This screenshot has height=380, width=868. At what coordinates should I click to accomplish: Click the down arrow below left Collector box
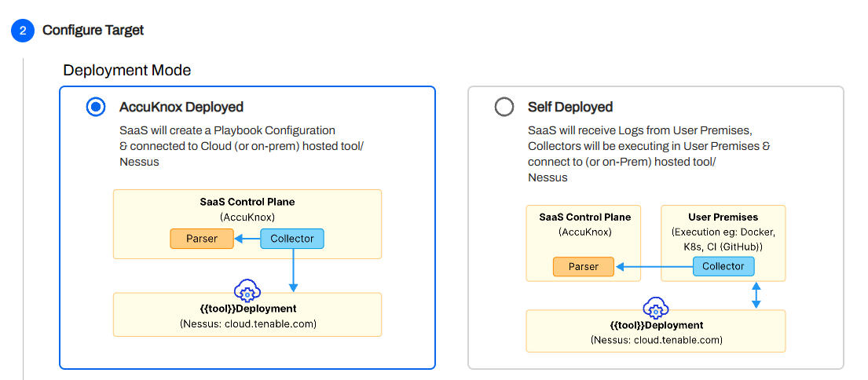point(292,270)
